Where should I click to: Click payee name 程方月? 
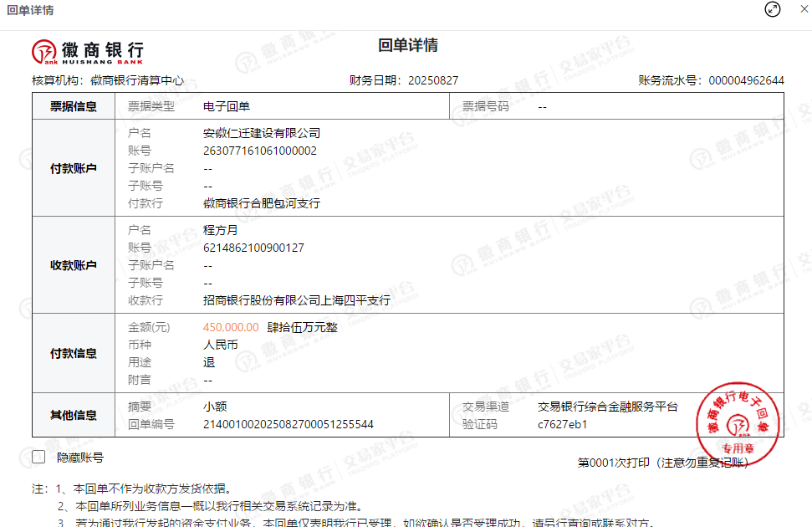pyautogui.click(x=221, y=230)
